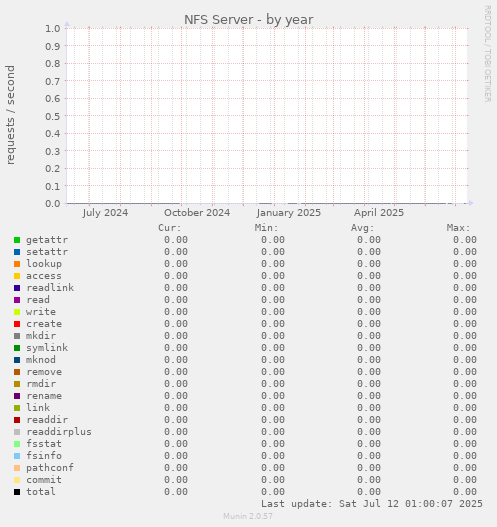
Task: Click the Munin 2.0.57 version text
Action: pos(248,516)
